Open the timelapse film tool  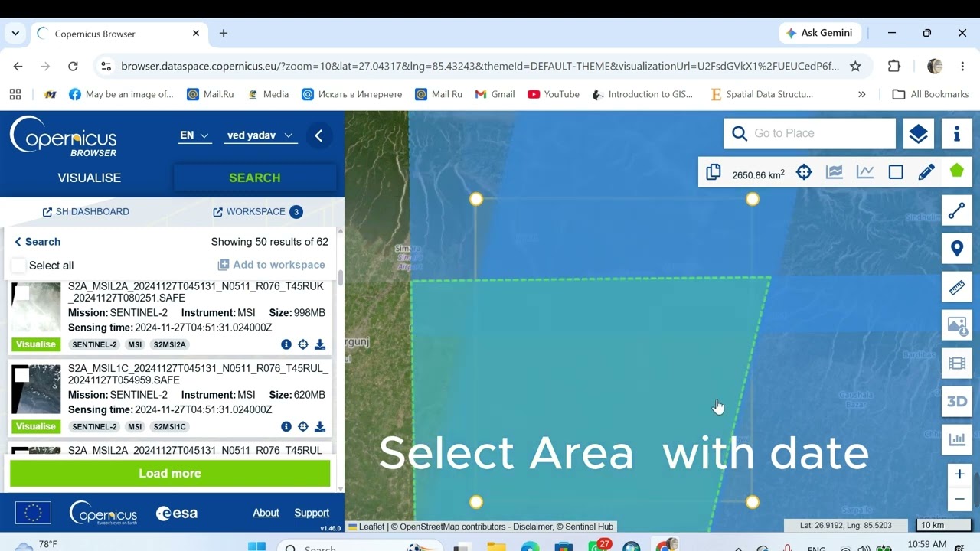pyautogui.click(x=957, y=364)
